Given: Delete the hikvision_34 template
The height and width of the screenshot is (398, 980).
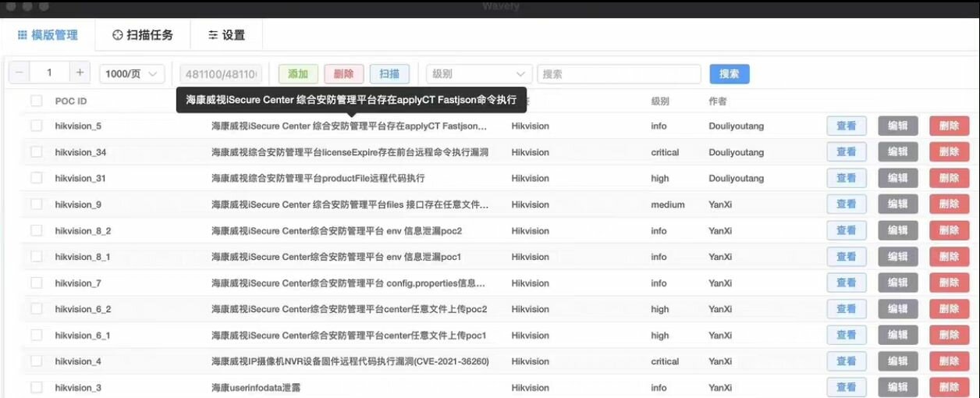Looking at the screenshot, I should click(x=950, y=152).
